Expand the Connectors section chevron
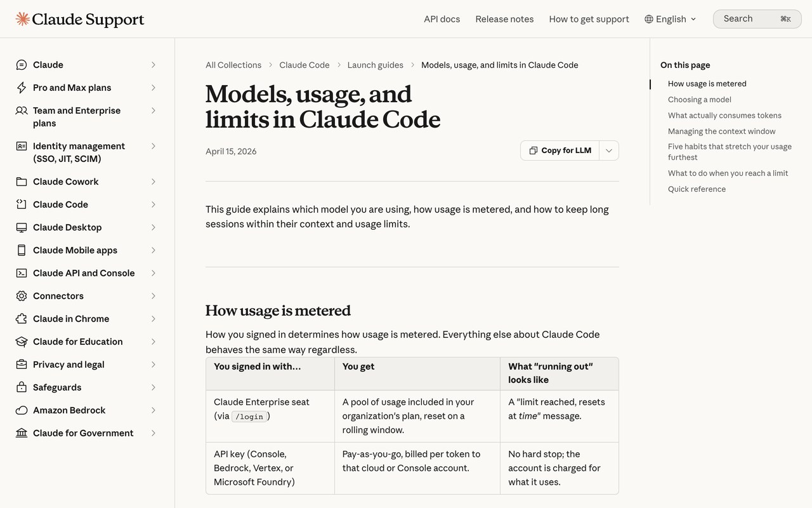This screenshot has height=508, width=812. (x=154, y=296)
